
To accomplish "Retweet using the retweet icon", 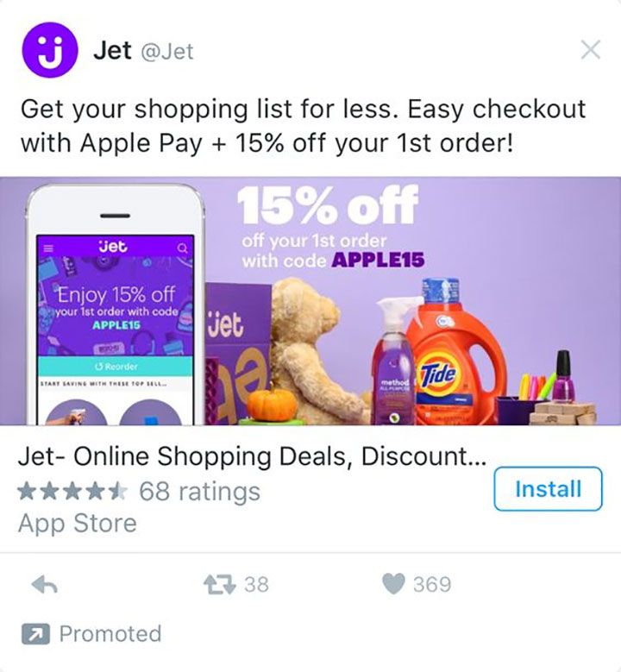I will pos(219,585).
